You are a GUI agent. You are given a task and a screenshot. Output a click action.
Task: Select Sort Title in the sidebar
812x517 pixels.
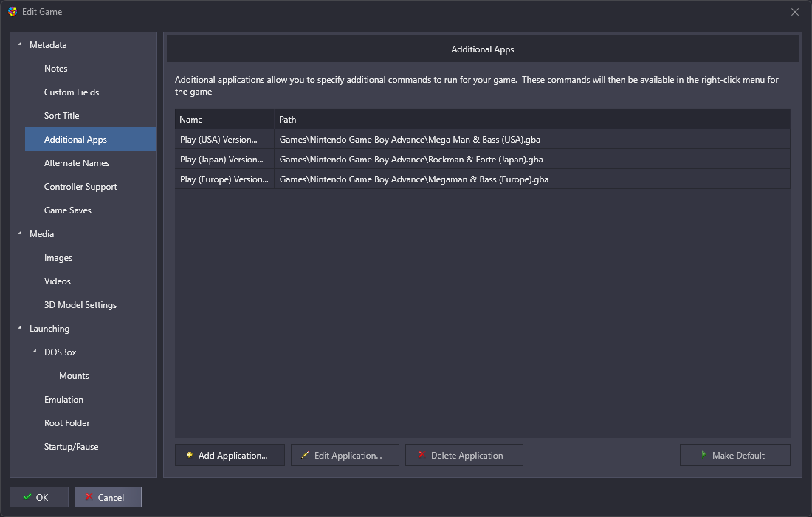click(61, 115)
